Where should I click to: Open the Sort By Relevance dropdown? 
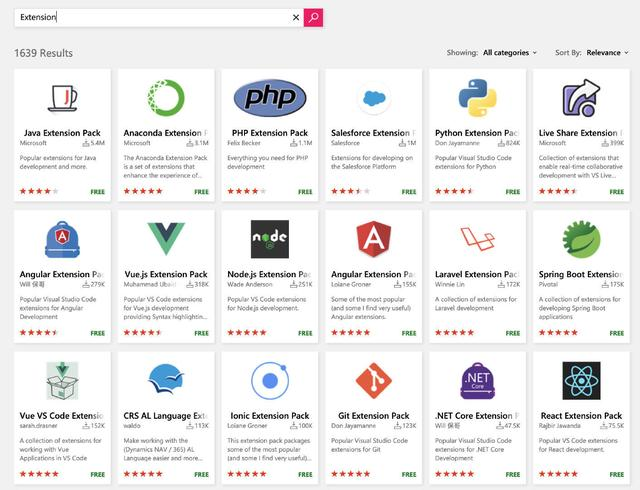607,53
